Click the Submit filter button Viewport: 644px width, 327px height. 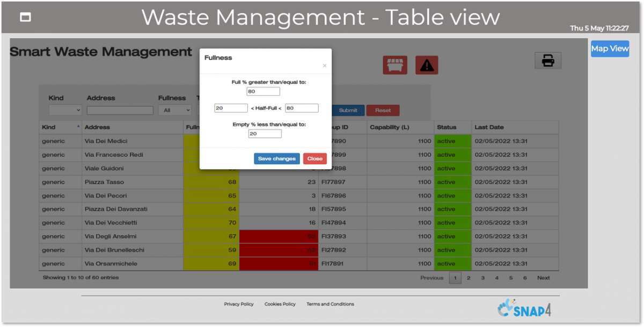(348, 111)
